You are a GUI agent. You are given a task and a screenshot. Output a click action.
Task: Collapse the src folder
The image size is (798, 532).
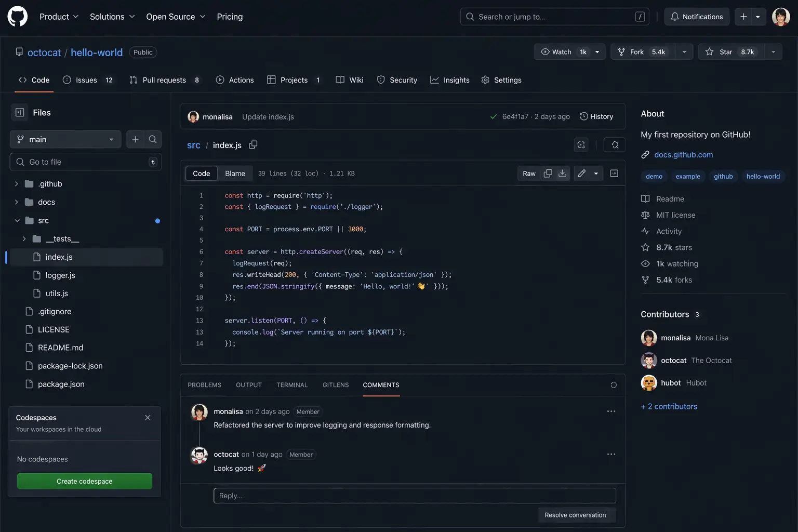[17, 220]
